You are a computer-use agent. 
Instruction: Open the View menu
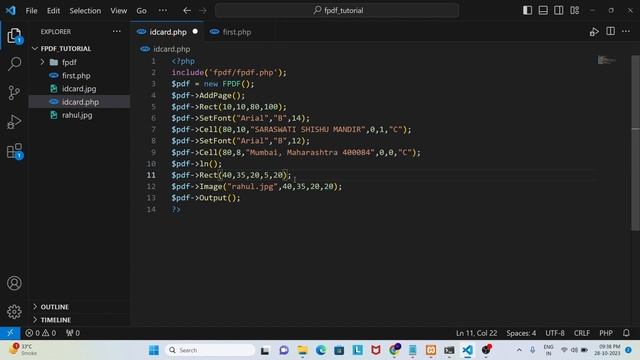pyautogui.click(x=118, y=11)
